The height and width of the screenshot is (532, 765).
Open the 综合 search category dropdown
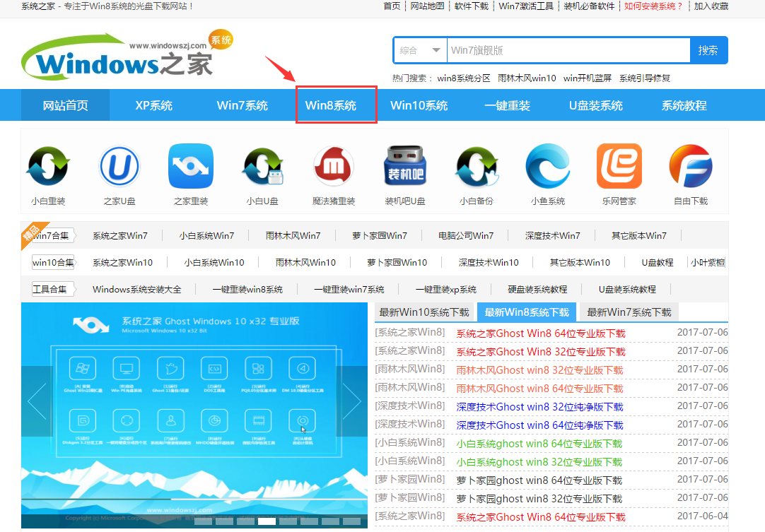pyautogui.click(x=420, y=50)
